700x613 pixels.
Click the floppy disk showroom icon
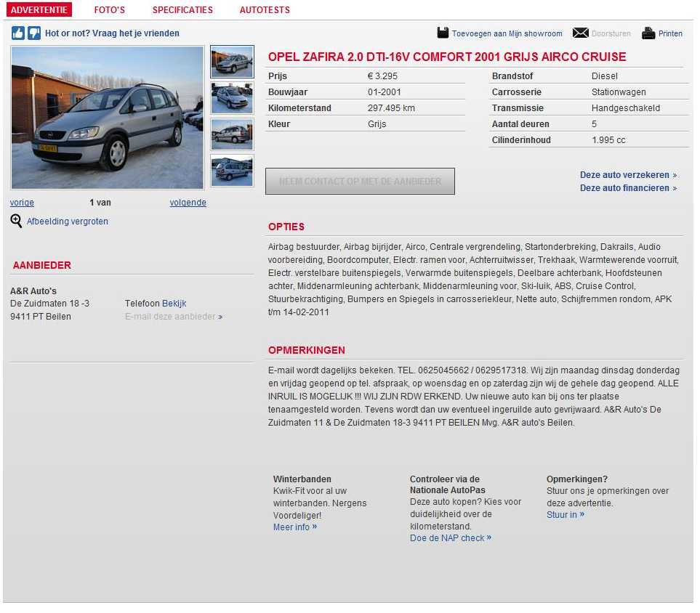(443, 33)
